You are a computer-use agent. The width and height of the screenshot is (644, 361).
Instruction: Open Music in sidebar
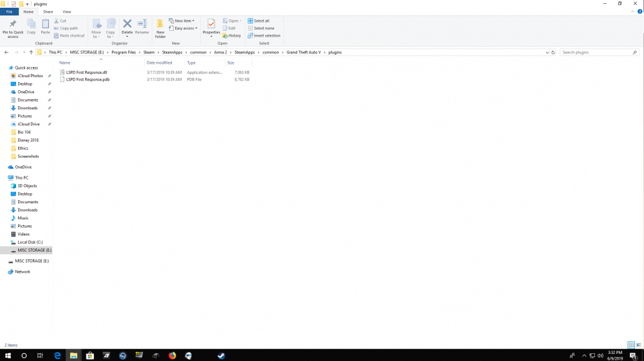point(23,218)
